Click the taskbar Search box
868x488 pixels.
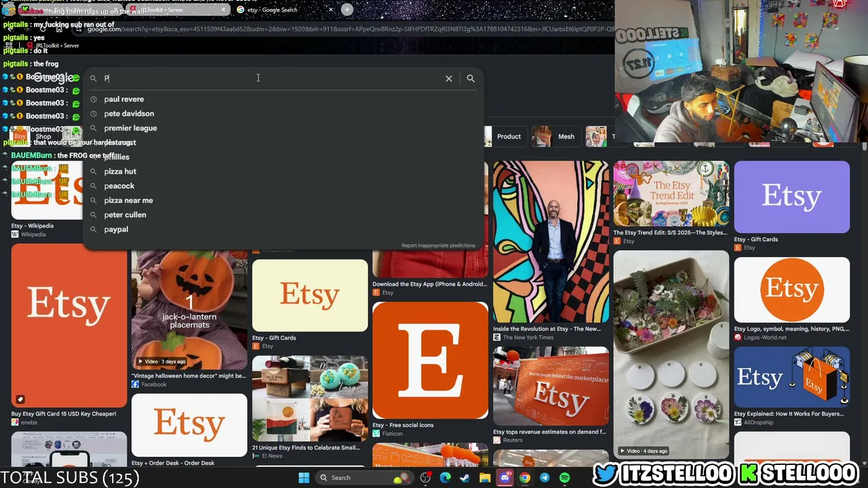363,478
